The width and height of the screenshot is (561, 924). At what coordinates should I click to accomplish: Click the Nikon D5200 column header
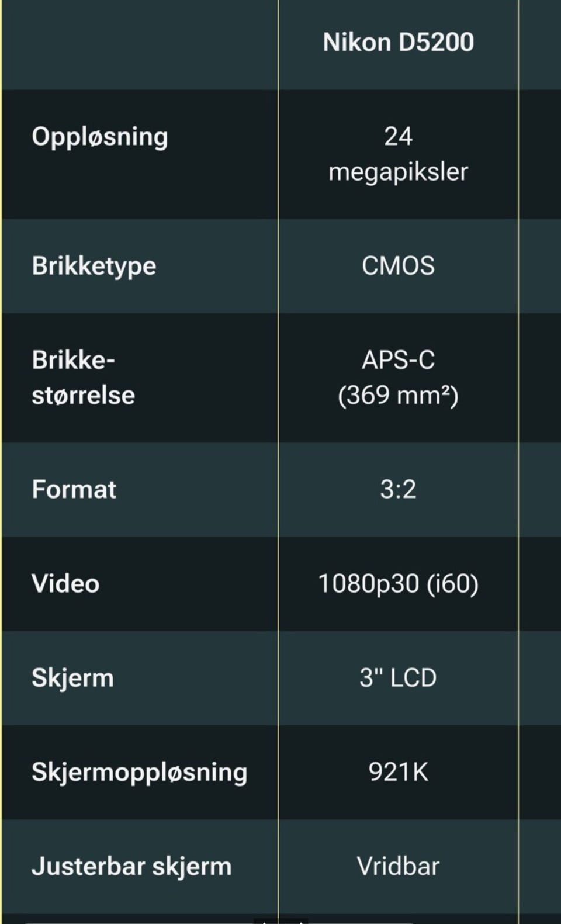(x=398, y=42)
